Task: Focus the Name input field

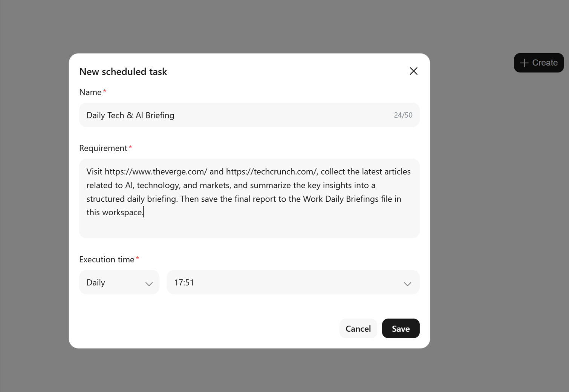Action: click(x=249, y=115)
